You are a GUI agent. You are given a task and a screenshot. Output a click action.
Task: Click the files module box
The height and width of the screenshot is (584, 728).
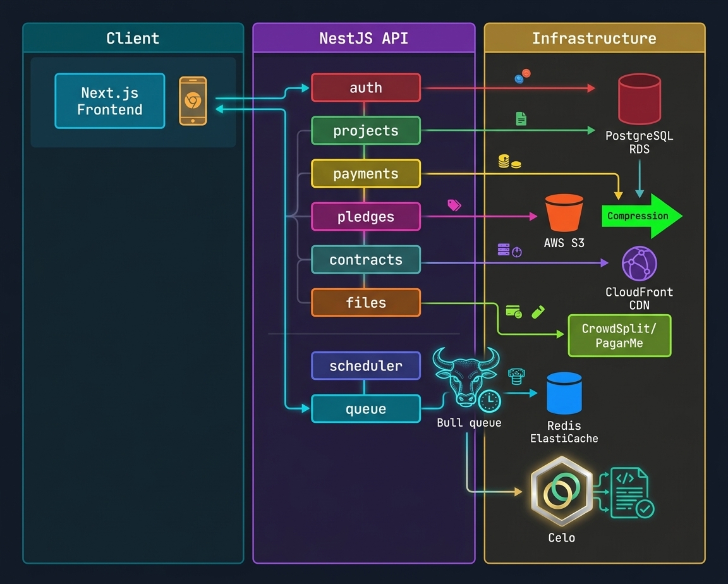[366, 303]
